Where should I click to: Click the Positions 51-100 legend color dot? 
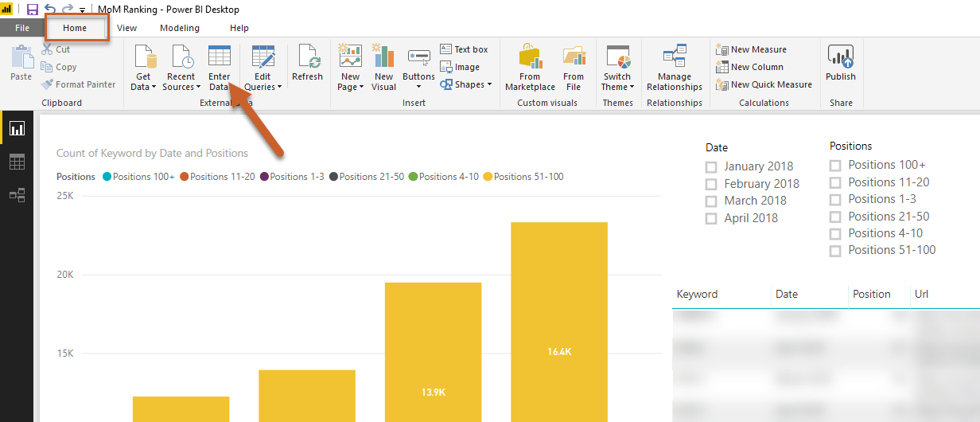[488, 177]
